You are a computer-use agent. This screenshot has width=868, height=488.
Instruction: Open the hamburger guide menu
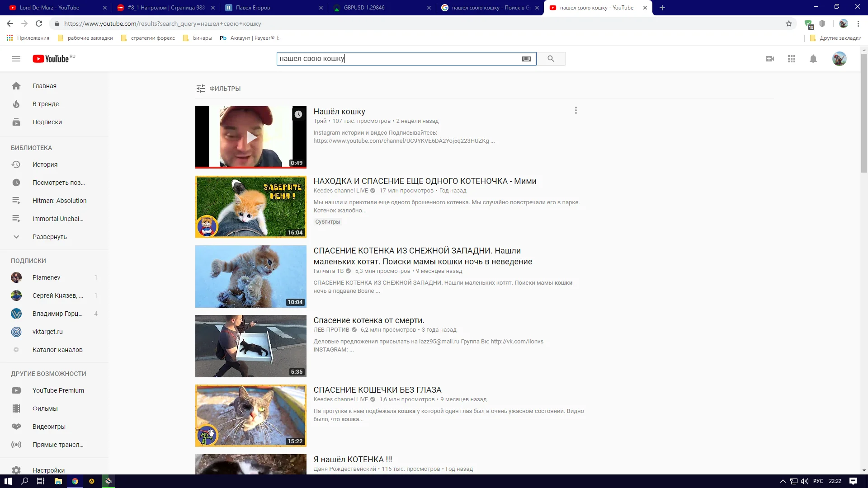pos(16,59)
